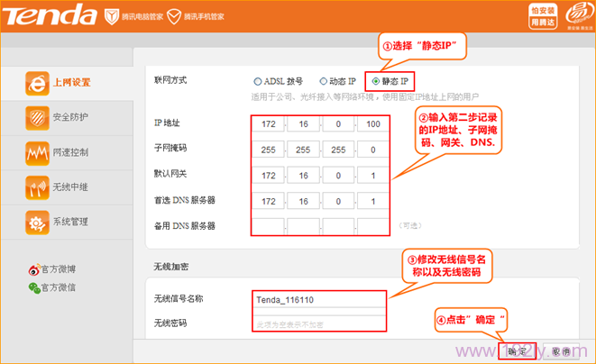Click the 无线信号名称 field with Tenda_116110
This screenshot has width=596, height=364.
318,300
